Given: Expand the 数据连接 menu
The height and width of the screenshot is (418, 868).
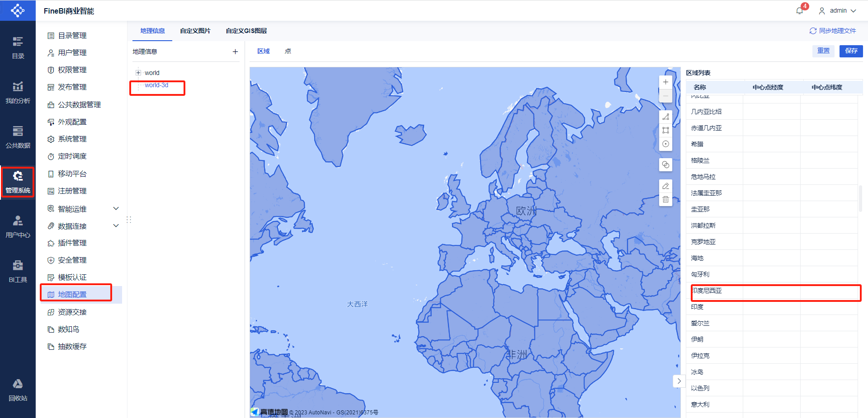Looking at the screenshot, I should click(x=116, y=225).
